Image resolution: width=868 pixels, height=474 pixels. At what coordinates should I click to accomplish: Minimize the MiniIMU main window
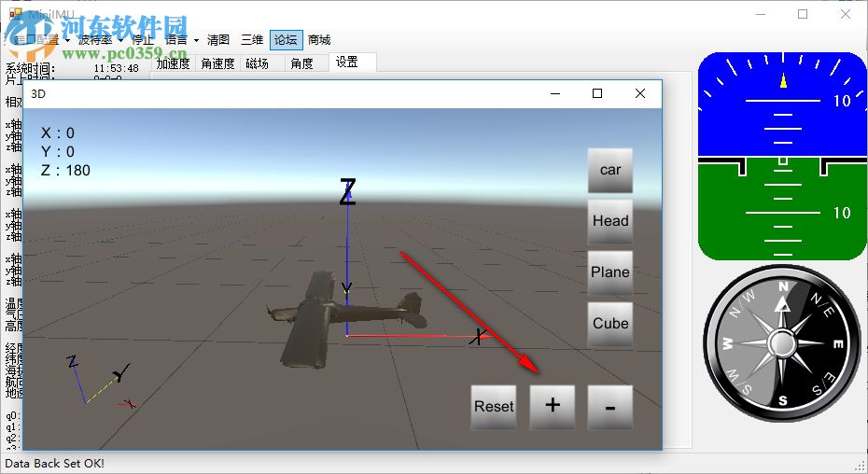[761, 14]
